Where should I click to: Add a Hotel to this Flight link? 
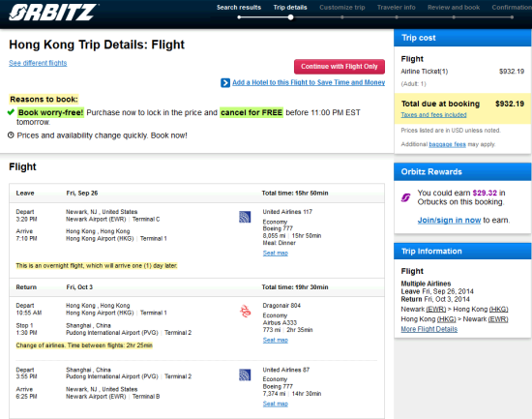click(x=309, y=82)
